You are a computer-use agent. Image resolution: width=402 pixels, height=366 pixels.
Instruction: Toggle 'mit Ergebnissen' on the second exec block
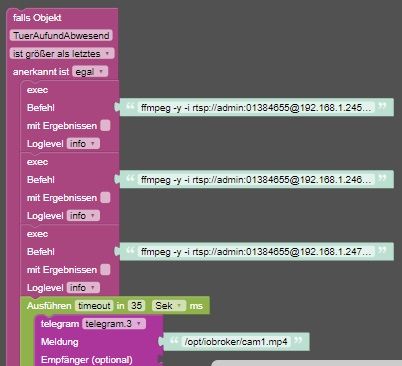pyautogui.click(x=105, y=198)
